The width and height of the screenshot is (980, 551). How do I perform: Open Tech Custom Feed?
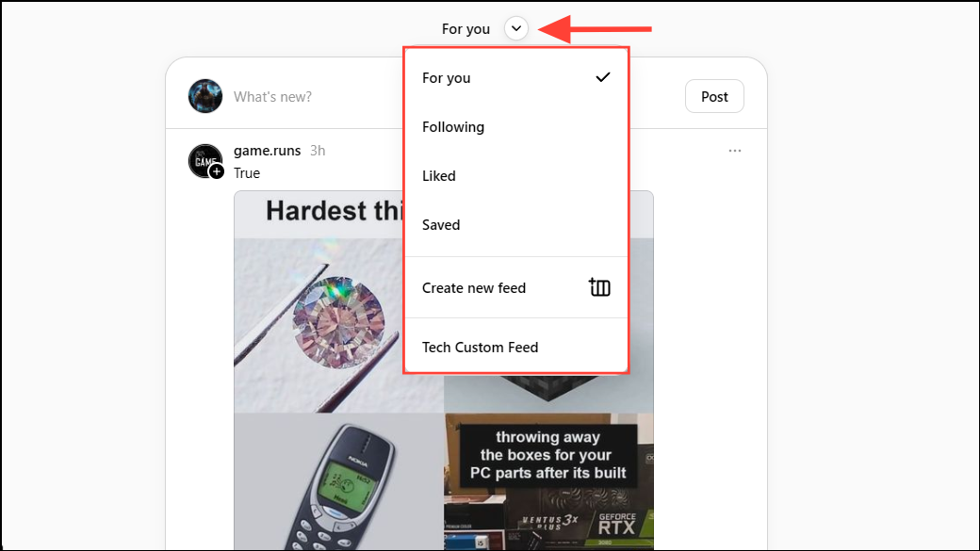point(515,348)
